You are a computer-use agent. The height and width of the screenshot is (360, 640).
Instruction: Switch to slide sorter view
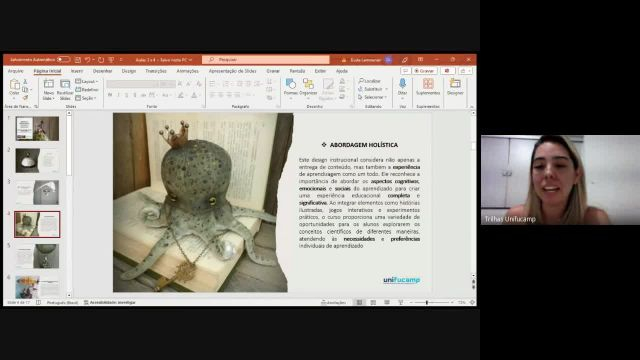[x=373, y=302]
